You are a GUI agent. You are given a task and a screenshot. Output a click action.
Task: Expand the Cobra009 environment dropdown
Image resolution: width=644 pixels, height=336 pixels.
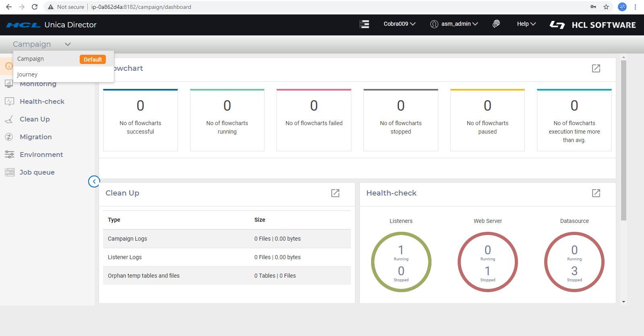(399, 24)
